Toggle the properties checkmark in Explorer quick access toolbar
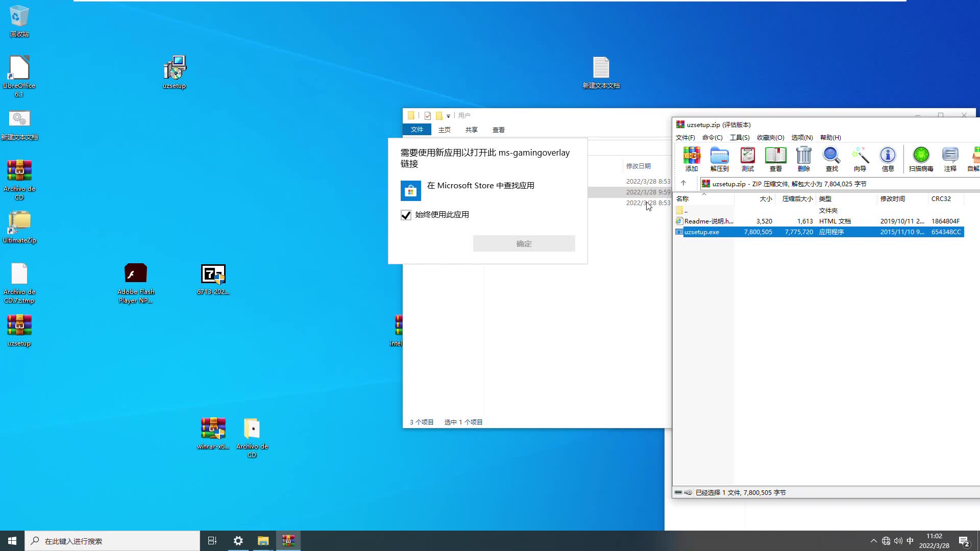This screenshot has height=551, width=980. [428, 116]
